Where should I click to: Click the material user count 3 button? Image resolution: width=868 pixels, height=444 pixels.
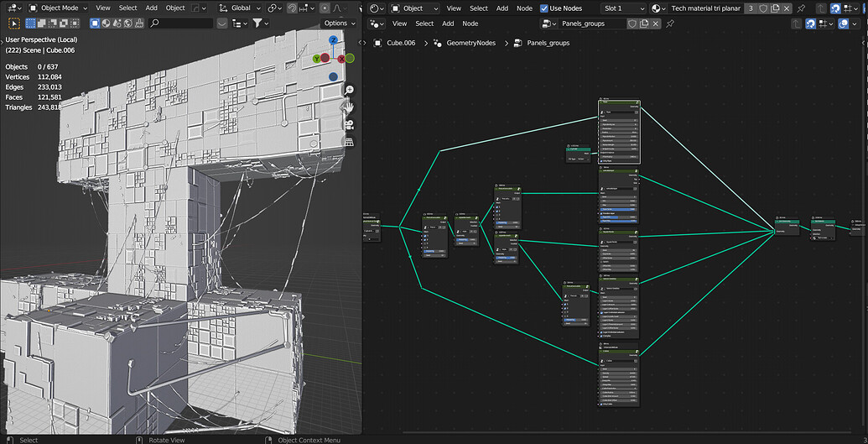[x=751, y=8]
